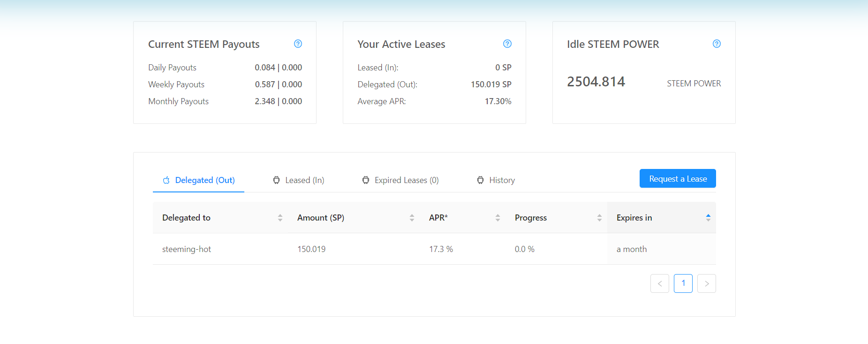The width and height of the screenshot is (868, 344).
Task: Sort table by Delegated to column arrows
Action: click(280, 218)
